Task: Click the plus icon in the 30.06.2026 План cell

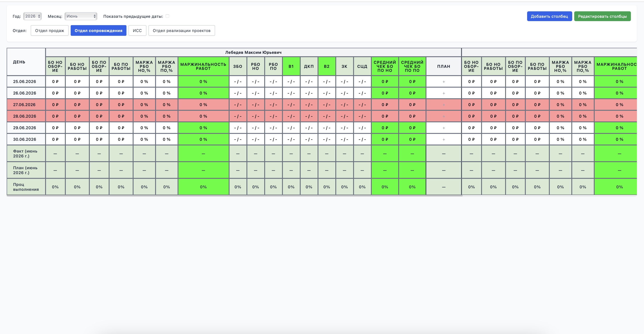Action: pos(444,139)
